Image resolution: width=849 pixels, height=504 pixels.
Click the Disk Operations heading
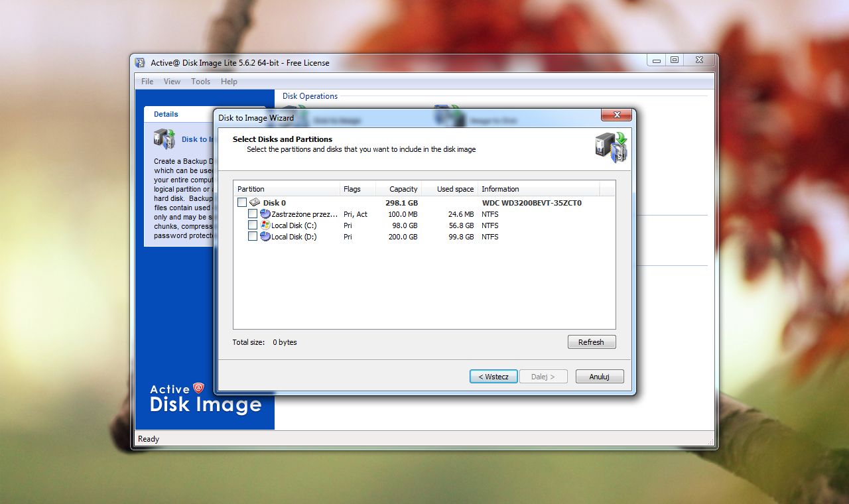pos(310,96)
